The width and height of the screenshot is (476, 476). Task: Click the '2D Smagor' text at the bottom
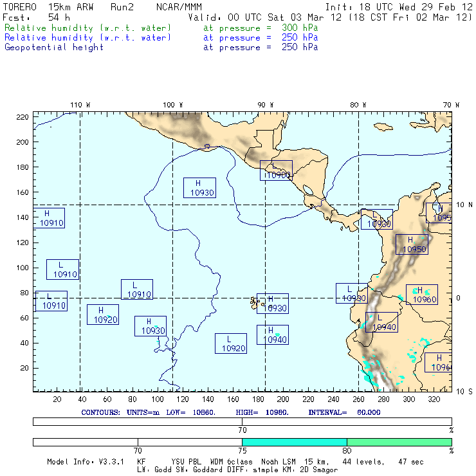click(319, 470)
